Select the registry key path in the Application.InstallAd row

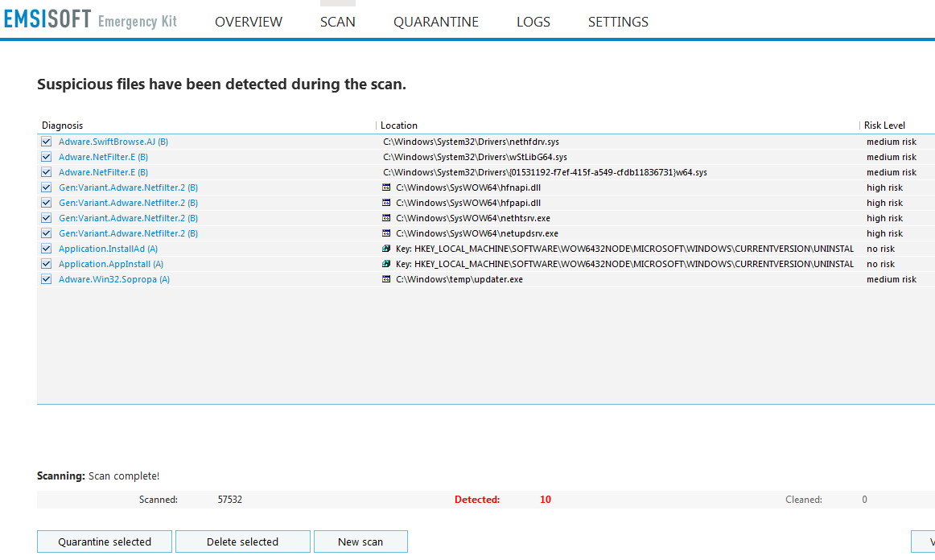click(625, 249)
